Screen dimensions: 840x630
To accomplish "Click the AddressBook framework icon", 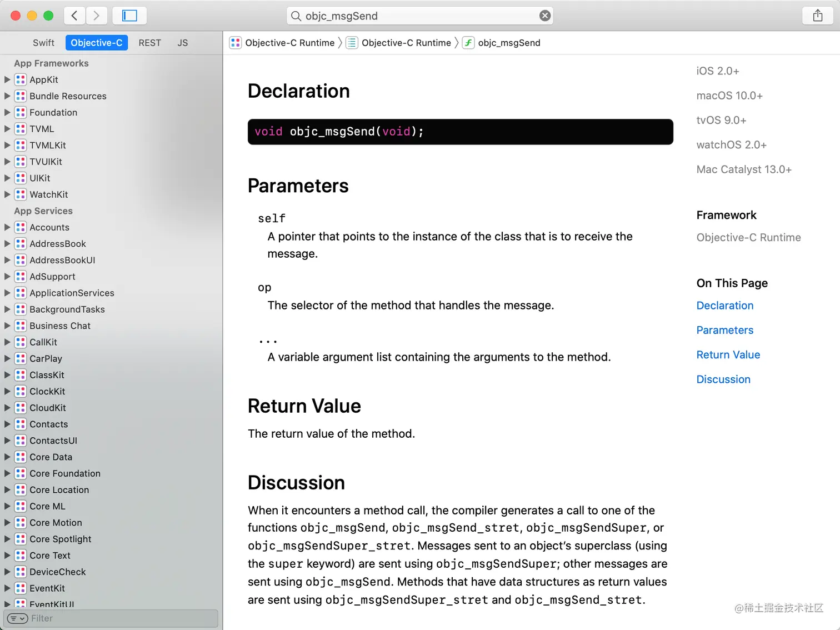I will click(x=21, y=243).
